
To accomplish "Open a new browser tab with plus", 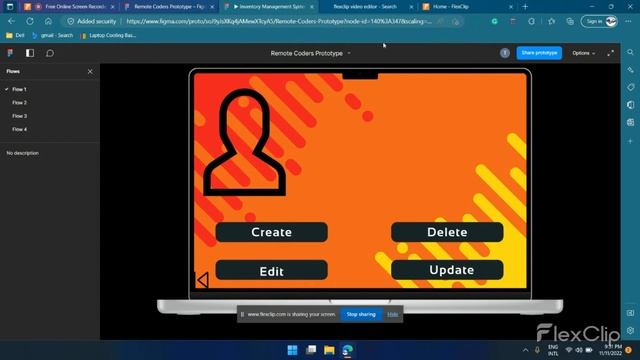I will [525, 7].
